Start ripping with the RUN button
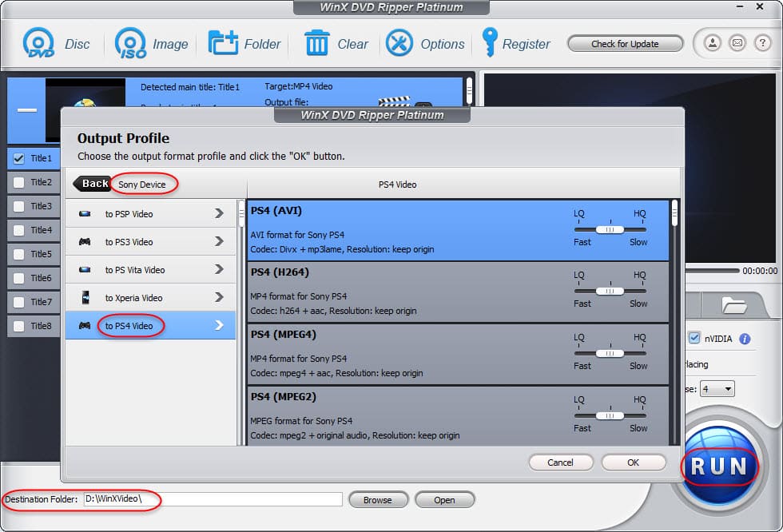This screenshot has width=783, height=532. click(x=719, y=466)
